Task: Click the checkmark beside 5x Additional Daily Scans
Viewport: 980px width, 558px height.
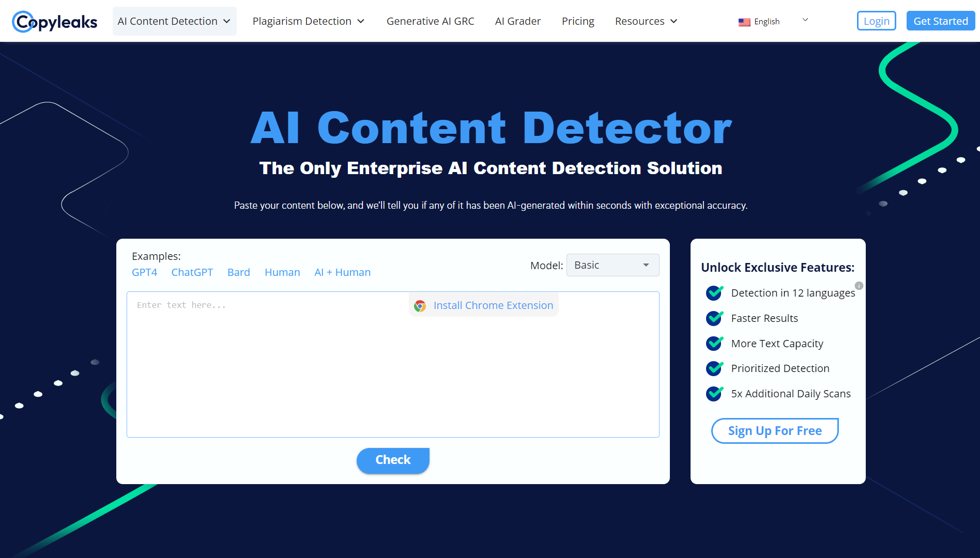Action: 715,393
